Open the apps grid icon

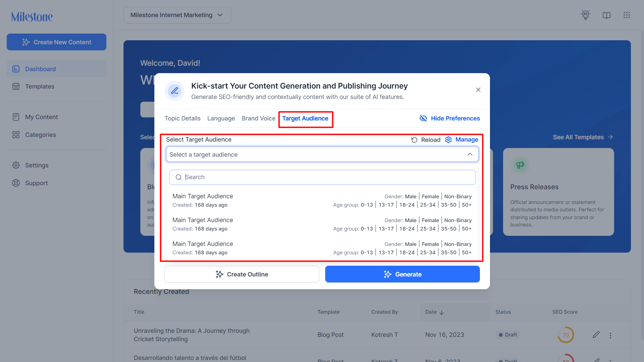pos(627,15)
